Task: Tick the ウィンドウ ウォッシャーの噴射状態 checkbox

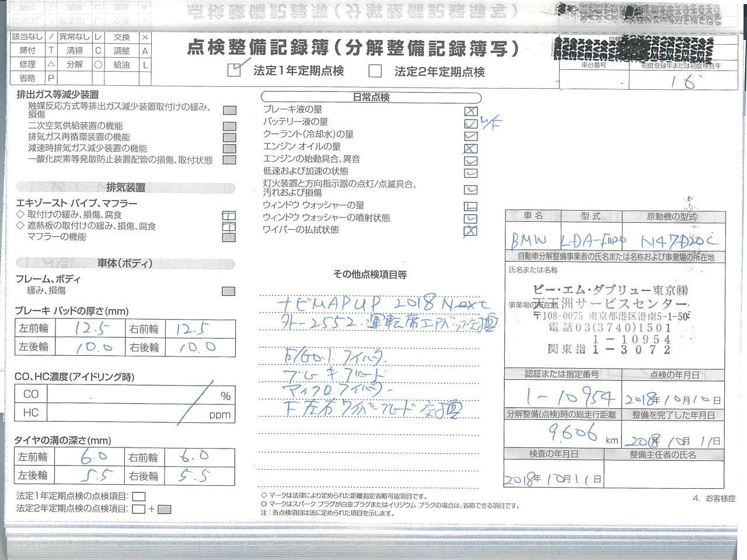Action: pos(470,219)
